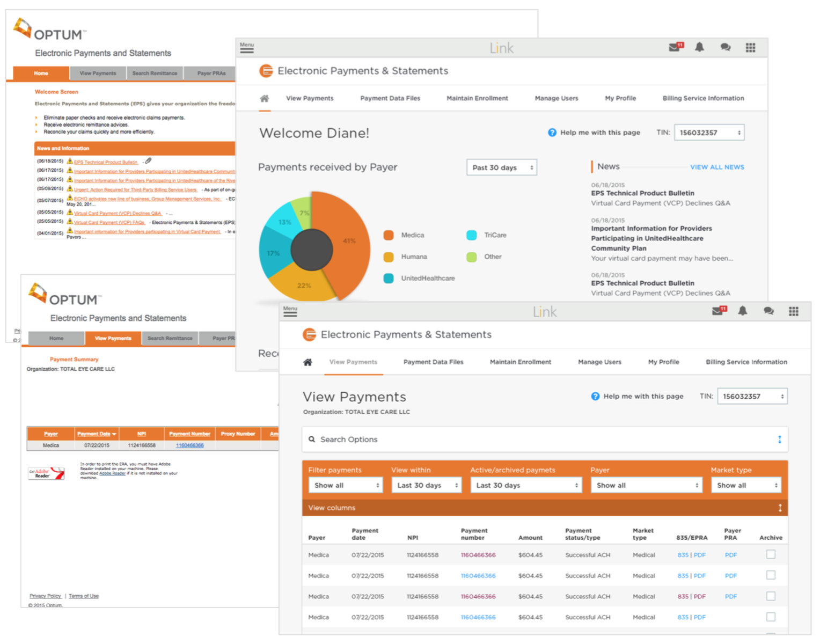Open hamburger Menu in Welcome Link window

pos(247,48)
